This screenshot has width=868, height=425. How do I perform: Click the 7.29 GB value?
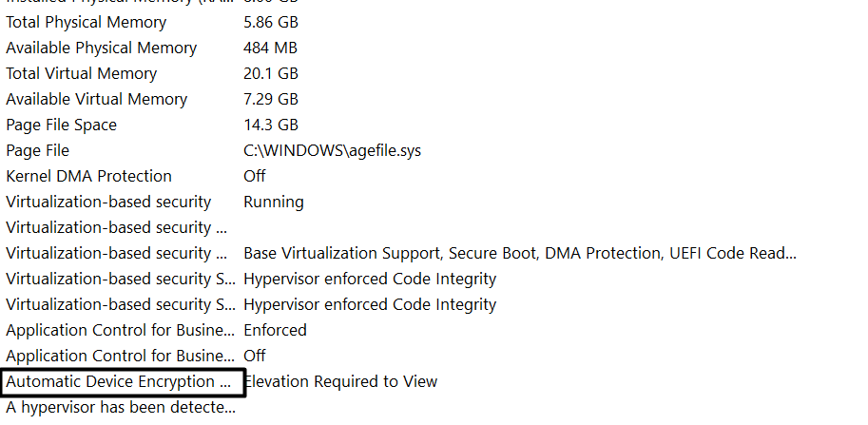pos(271,99)
